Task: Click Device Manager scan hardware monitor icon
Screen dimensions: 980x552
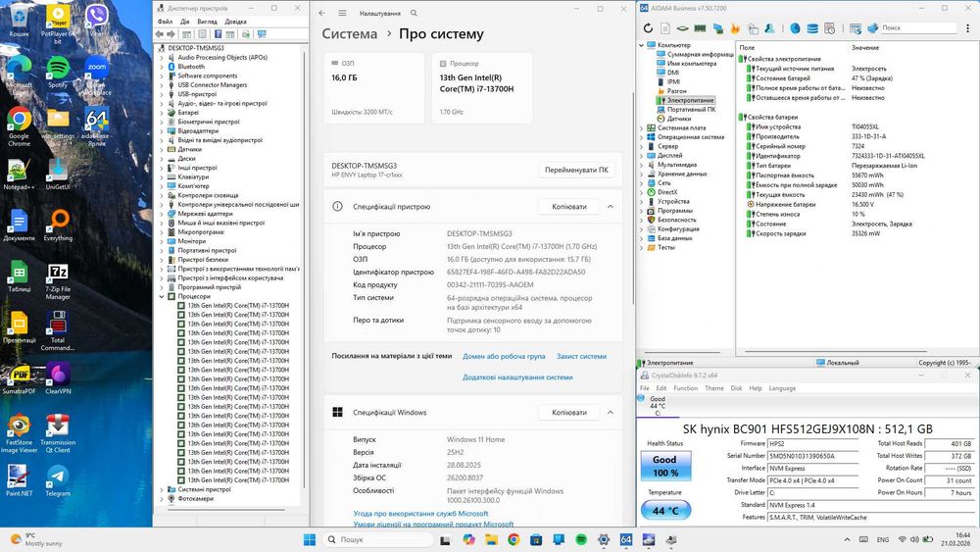Action: coord(262,34)
